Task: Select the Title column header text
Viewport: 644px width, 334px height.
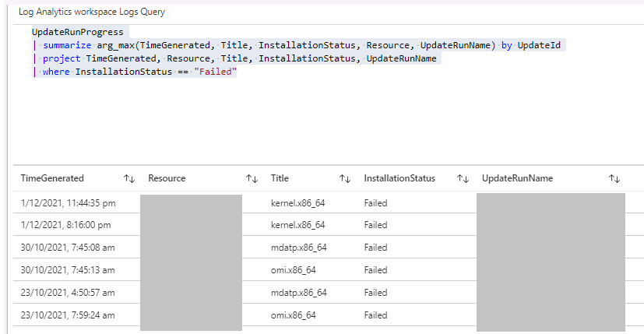Action: click(x=280, y=178)
